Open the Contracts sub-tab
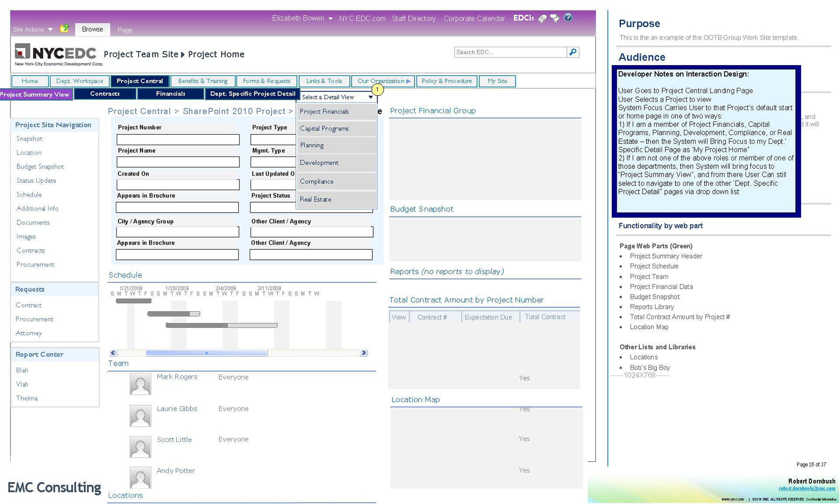 pyautogui.click(x=105, y=94)
